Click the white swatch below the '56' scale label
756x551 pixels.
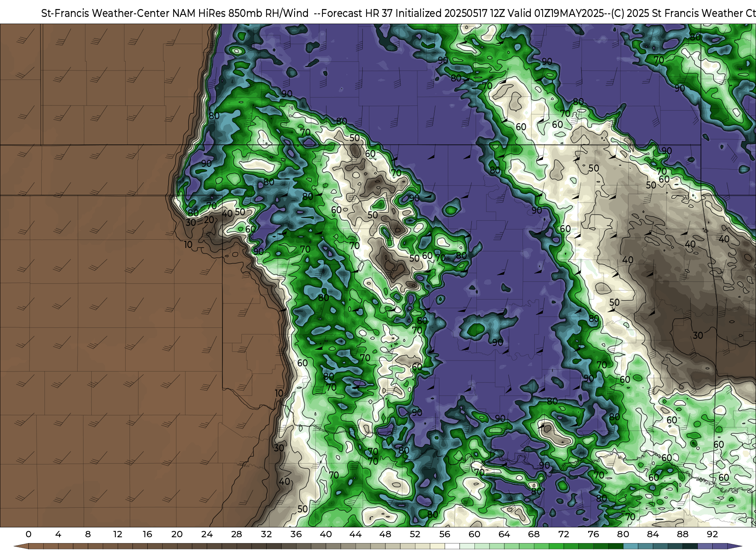click(x=452, y=546)
